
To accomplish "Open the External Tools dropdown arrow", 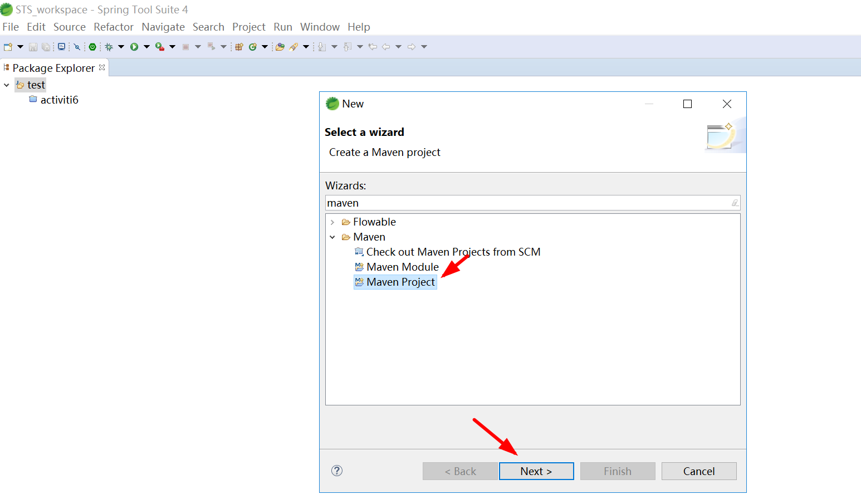I will click(172, 47).
